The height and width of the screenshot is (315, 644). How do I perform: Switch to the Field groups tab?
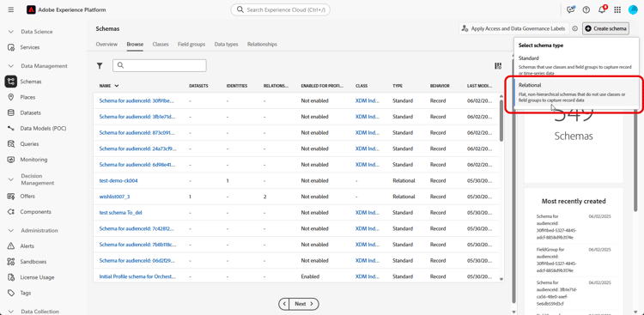(191, 44)
